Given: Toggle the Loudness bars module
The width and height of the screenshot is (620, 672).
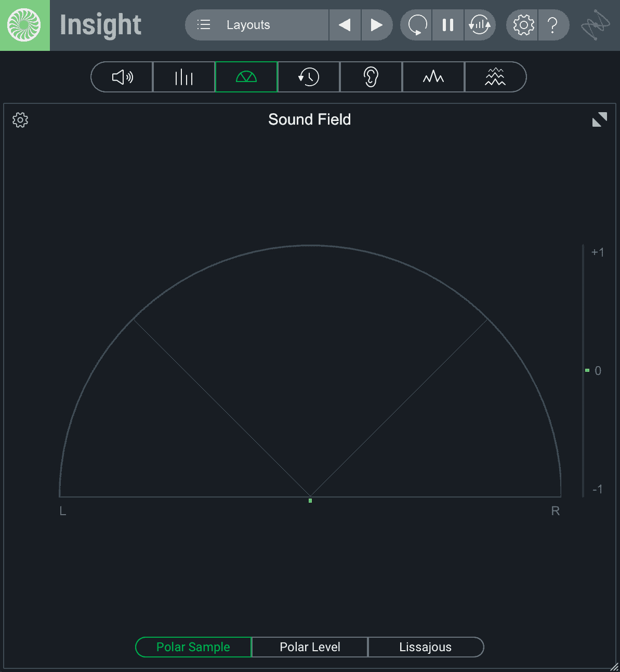Looking at the screenshot, I should pos(184,77).
